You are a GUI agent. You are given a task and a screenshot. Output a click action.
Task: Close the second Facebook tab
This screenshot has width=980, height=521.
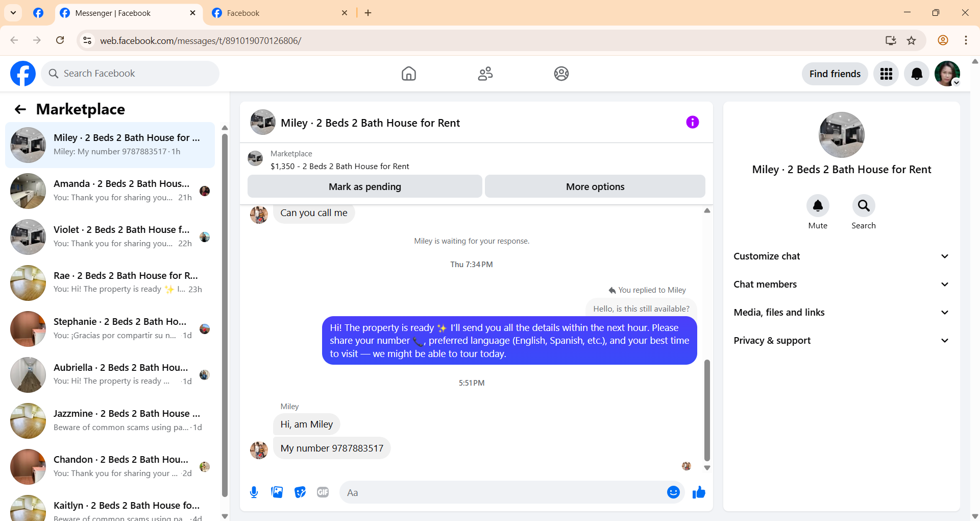coord(345,13)
